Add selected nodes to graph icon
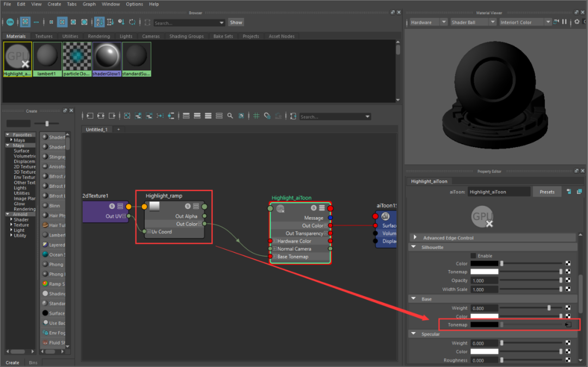Image resolution: width=588 pixels, height=367 pixels. click(138, 116)
